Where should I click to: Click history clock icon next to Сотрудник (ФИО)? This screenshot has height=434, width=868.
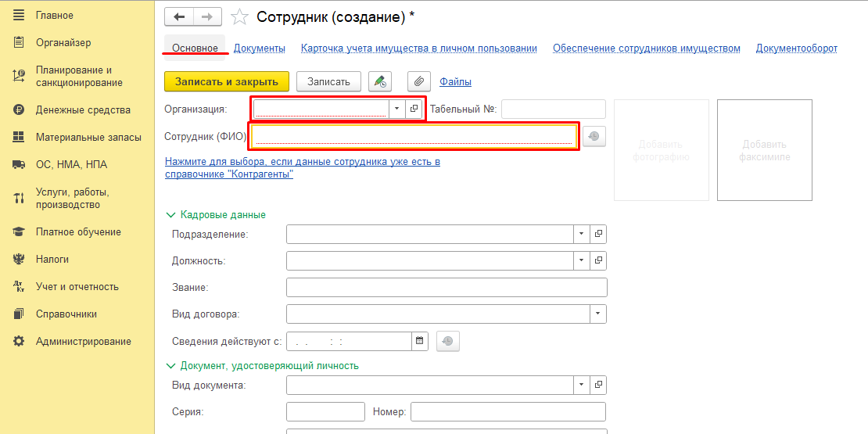594,136
